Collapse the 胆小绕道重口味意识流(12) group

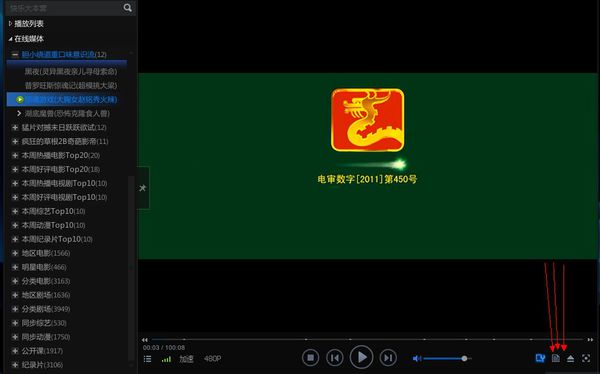tap(15, 54)
